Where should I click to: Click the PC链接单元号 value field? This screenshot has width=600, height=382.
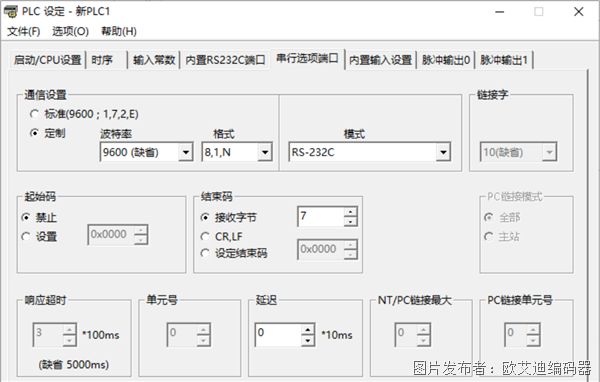(x=515, y=335)
